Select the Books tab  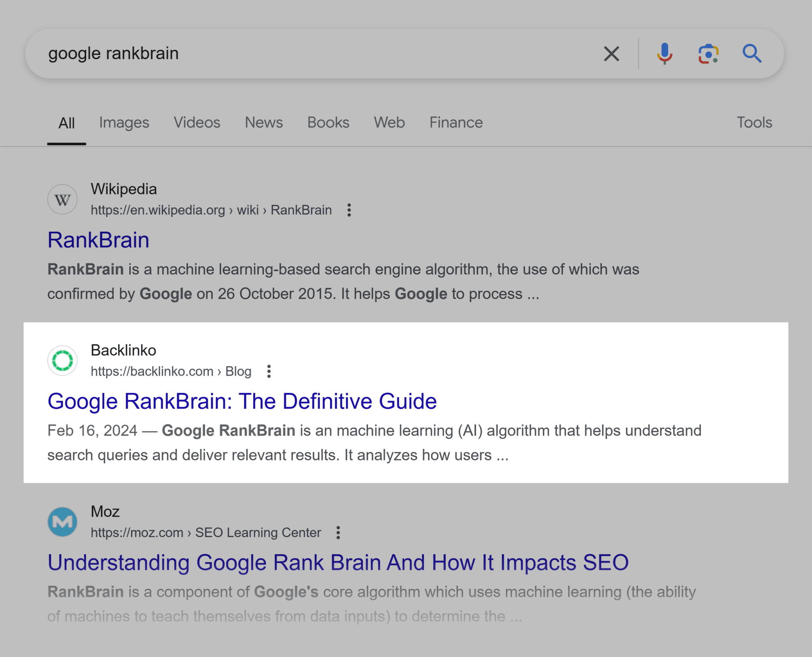click(328, 123)
